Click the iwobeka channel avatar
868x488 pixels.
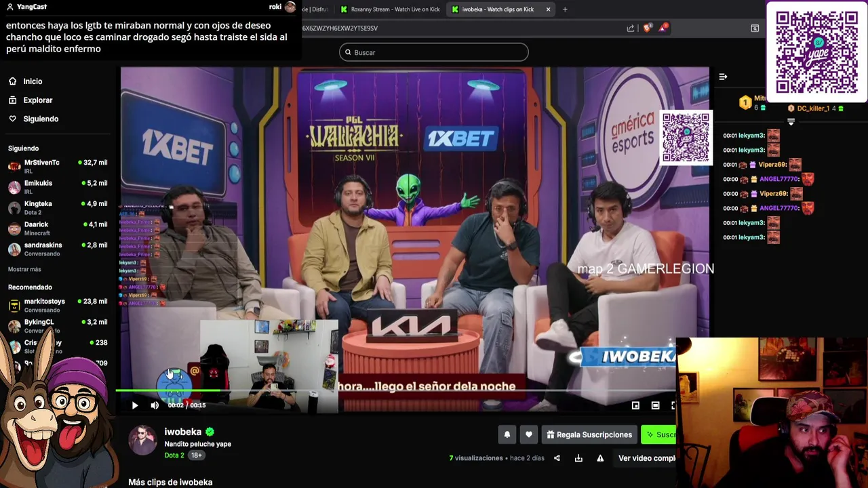tap(142, 441)
